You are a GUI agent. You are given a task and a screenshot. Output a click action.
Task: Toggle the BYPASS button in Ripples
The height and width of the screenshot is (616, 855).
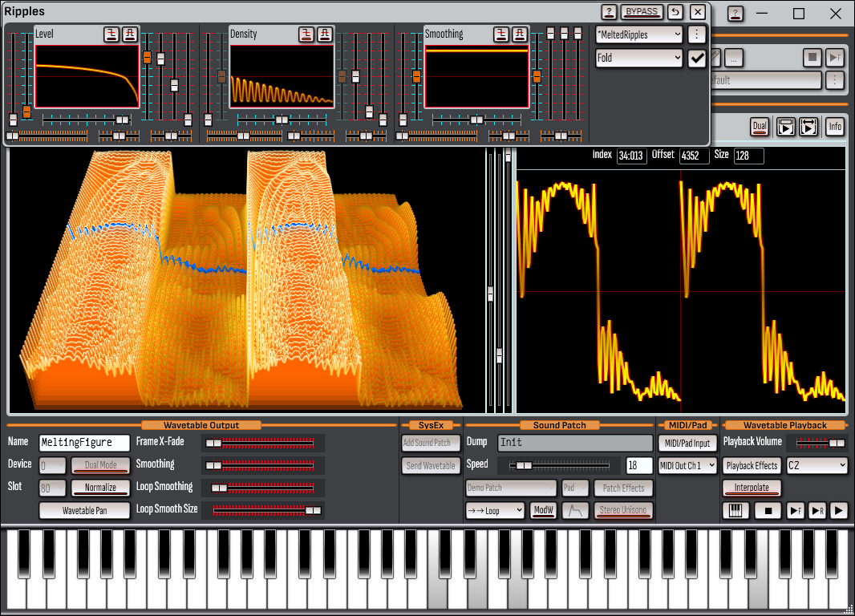point(642,11)
